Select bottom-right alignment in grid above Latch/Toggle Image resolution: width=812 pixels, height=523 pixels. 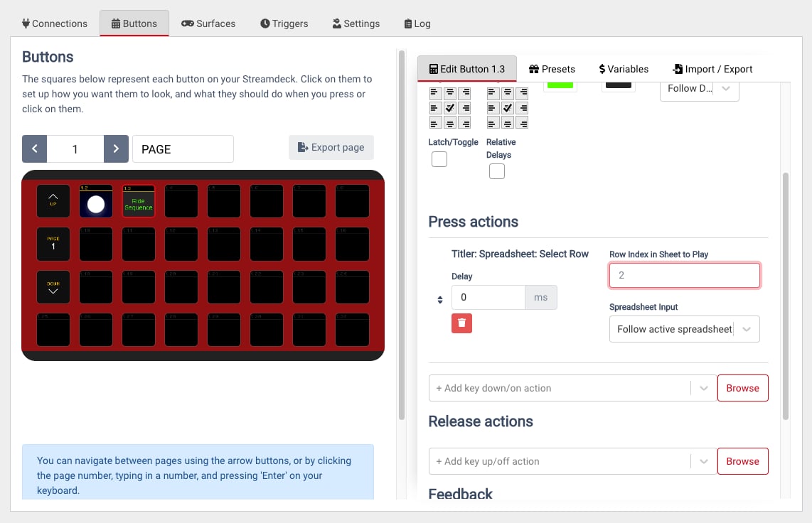(x=465, y=123)
